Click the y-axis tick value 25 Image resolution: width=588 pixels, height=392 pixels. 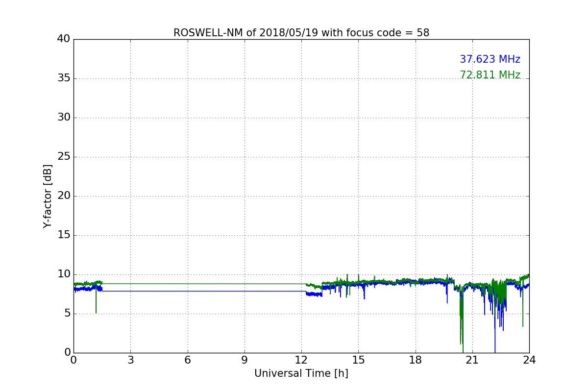64,157
